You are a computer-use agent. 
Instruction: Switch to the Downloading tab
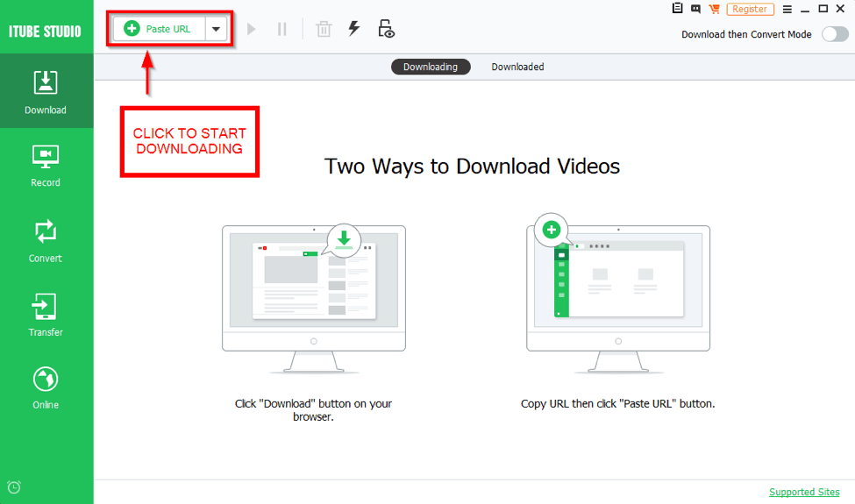pos(431,67)
